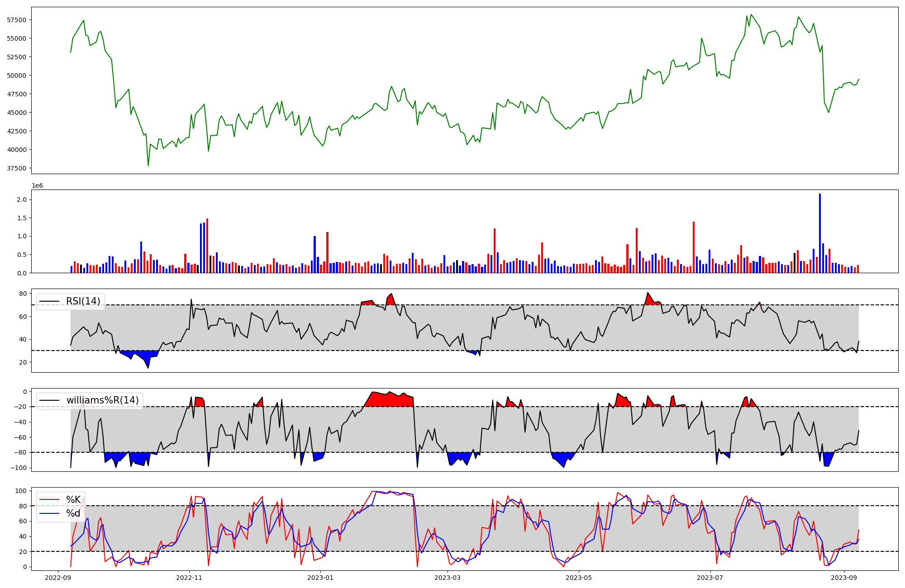Viewport: 905px width, 588px height.
Task: Click the williams%R(14) legend label
Action: coord(103,400)
